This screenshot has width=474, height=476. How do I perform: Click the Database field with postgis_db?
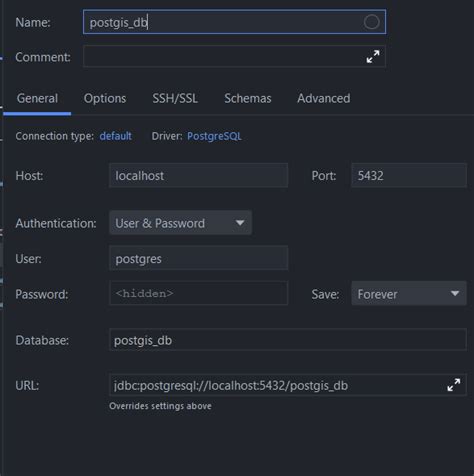pyautogui.click(x=288, y=340)
